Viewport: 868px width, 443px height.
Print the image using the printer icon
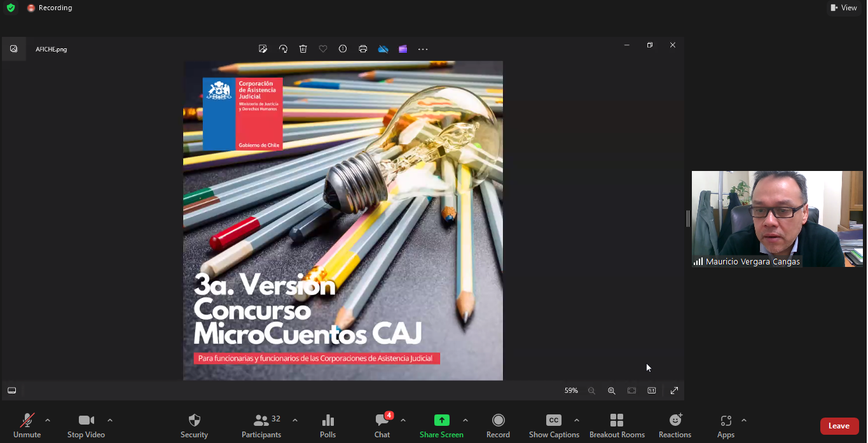click(362, 49)
